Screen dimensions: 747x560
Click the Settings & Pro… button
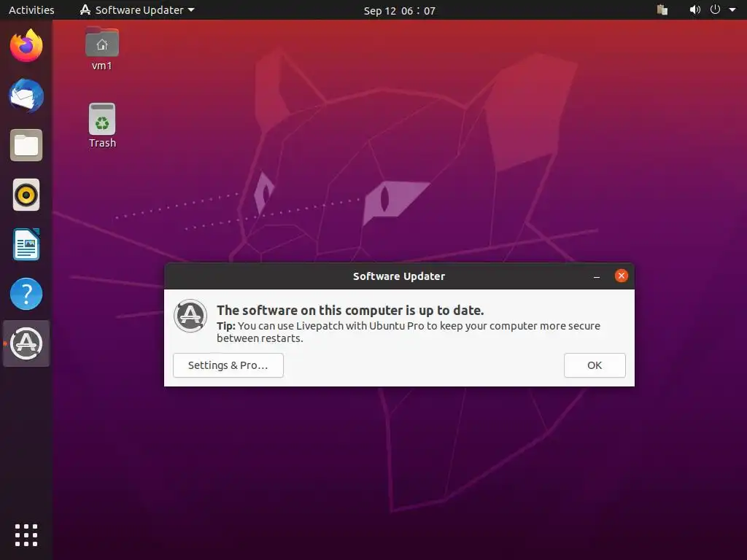point(228,365)
